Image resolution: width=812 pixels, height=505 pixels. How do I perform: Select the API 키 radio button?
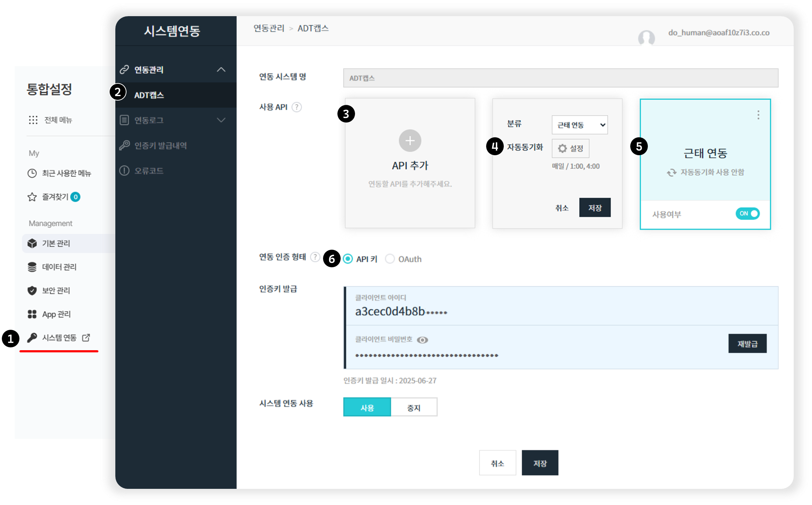(x=348, y=259)
